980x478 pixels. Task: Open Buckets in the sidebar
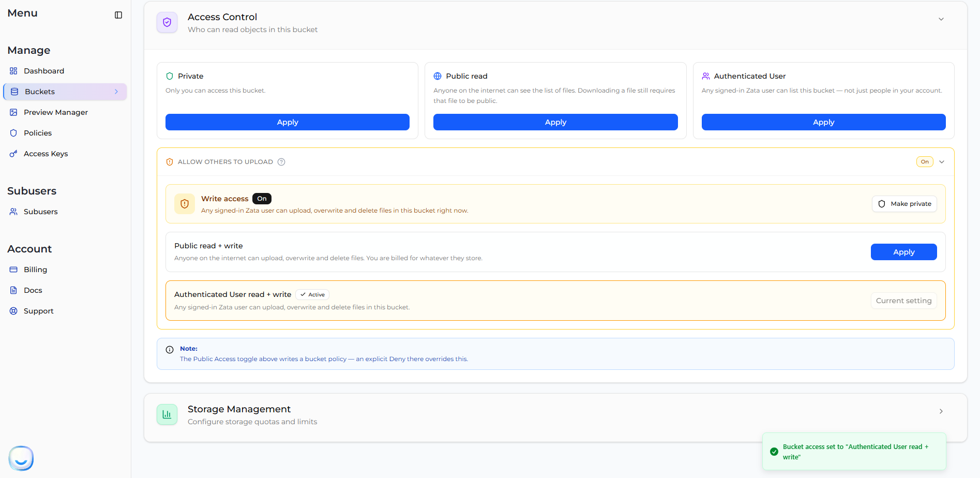[65, 92]
